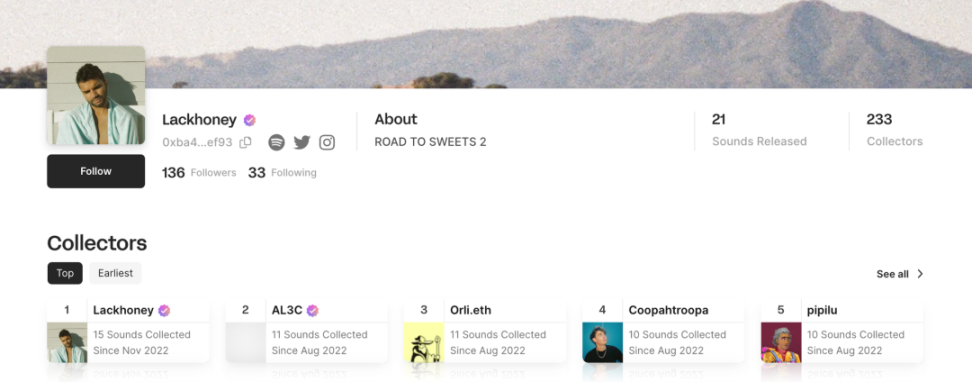
Task: View the 33 Following list
Action: (282, 172)
